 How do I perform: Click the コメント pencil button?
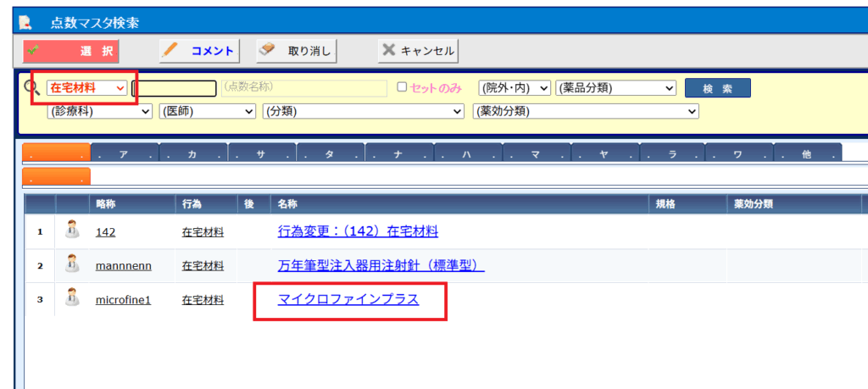[x=199, y=51]
